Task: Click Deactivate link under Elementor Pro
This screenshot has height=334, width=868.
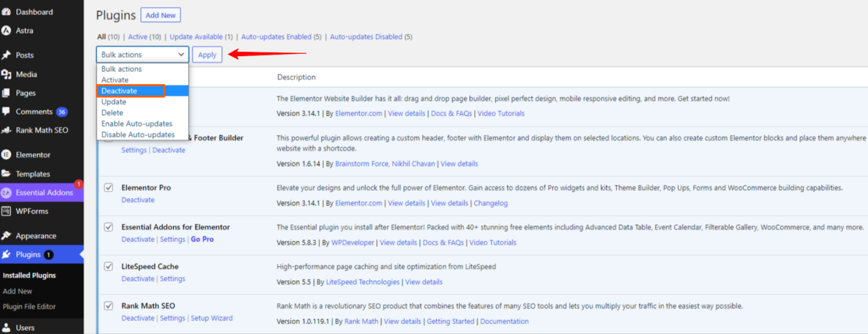Action: click(138, 200)
